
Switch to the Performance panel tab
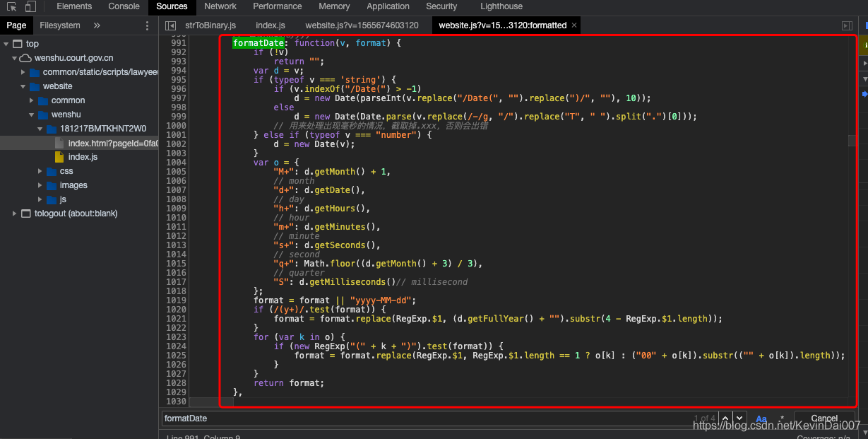pyautogui.click(x=278, y=6)
